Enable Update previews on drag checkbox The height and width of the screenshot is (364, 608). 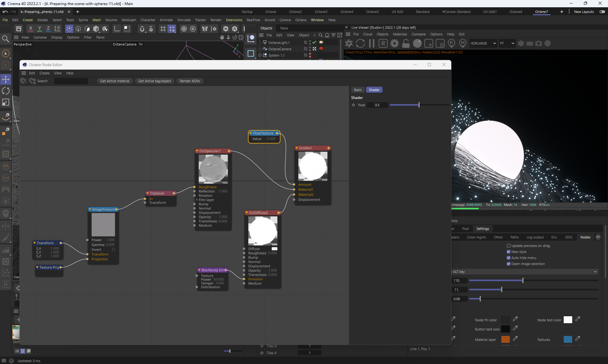[x=509, y=246]
